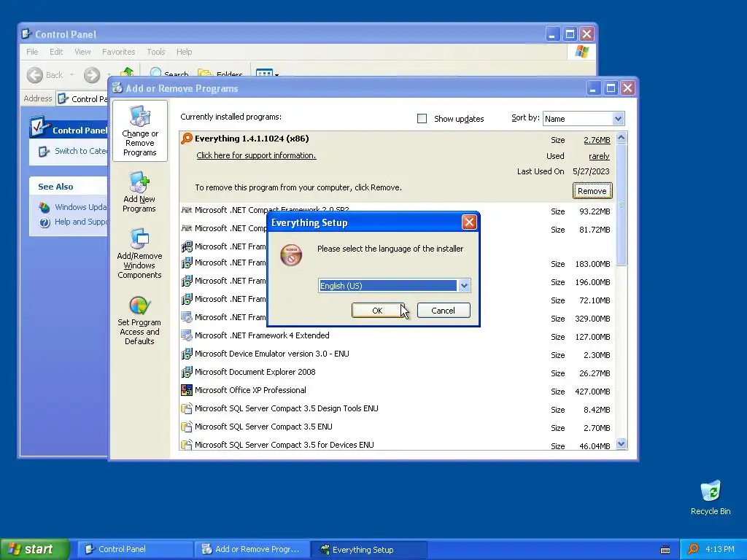Viewport: 747px width, 560px height.
Task: Open Help menu in Control Panel window
Action: pos(184,52)
